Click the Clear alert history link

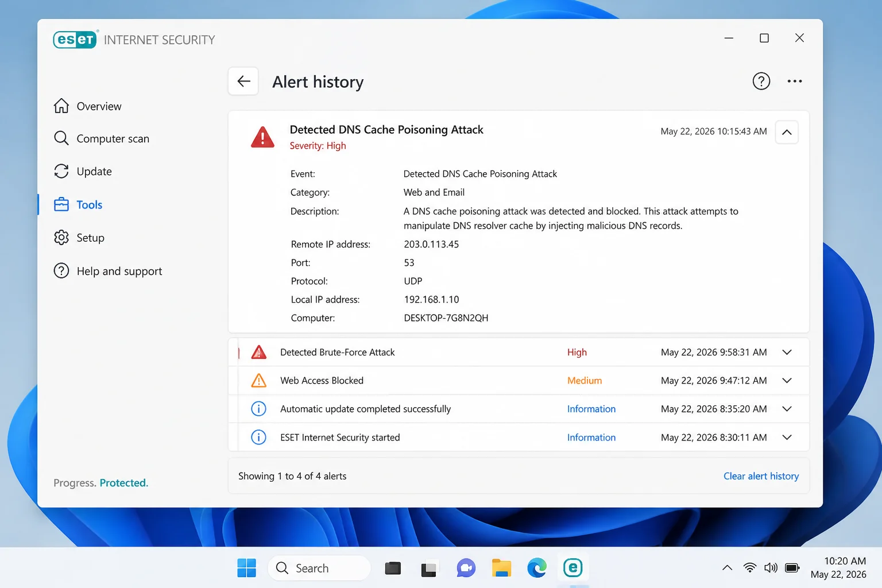(x=761, y=476)
